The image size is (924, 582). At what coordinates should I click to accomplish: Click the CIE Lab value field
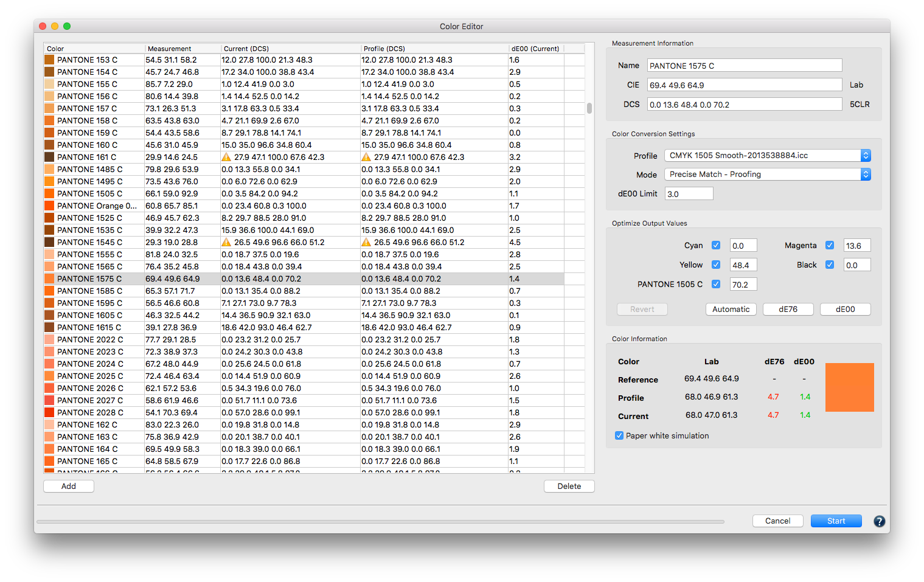point(745,85)
